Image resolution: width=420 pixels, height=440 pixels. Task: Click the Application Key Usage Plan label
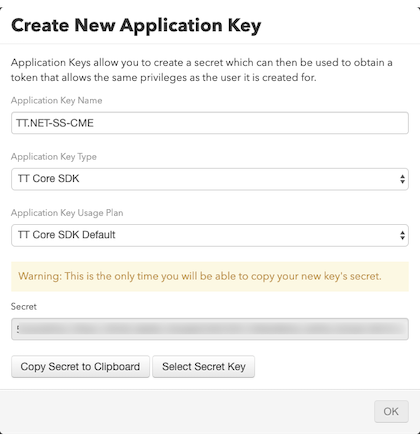point(67,213)
